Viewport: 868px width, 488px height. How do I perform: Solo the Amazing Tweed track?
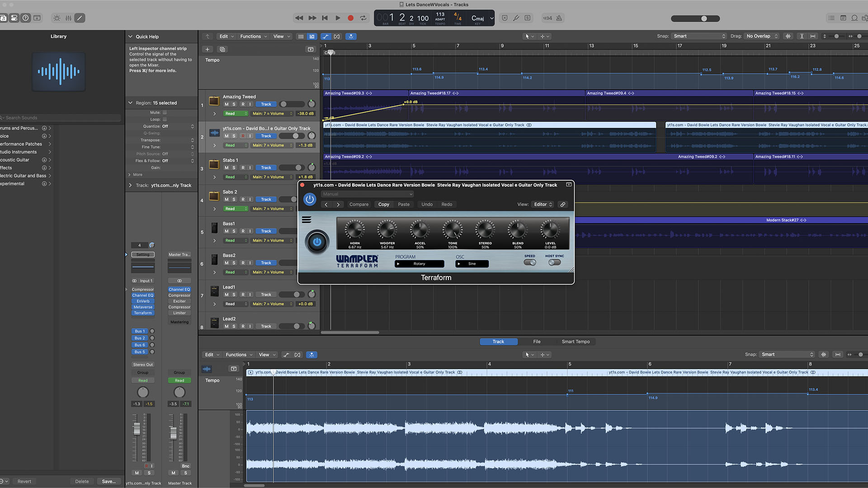point(234,104)
